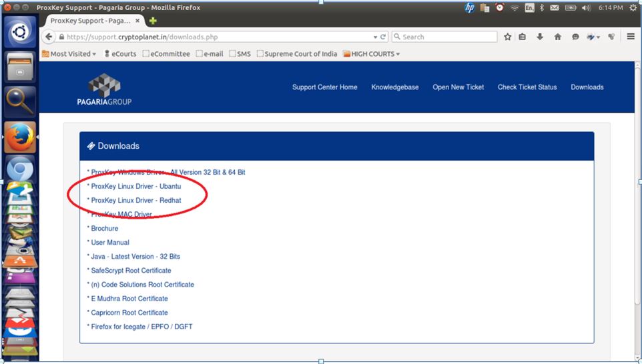The image size is (642, 364).
Task: Open the bookmark star icon
Action: 508,37
